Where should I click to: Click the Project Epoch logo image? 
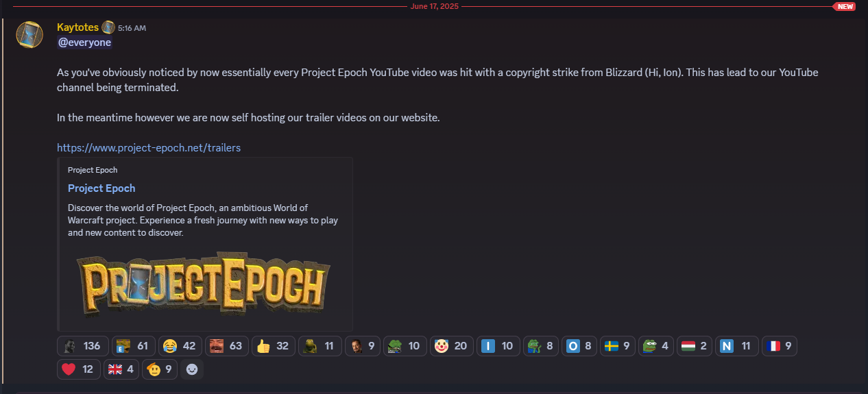point(204,284)
